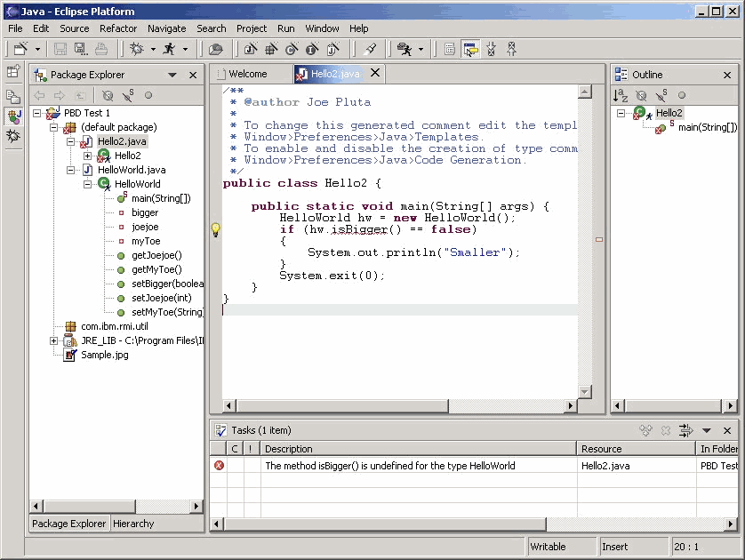Viewport: 745px width, 560px height.
Task: Click the flashlight Search toolbar icon
Action: tap(370, 49)
